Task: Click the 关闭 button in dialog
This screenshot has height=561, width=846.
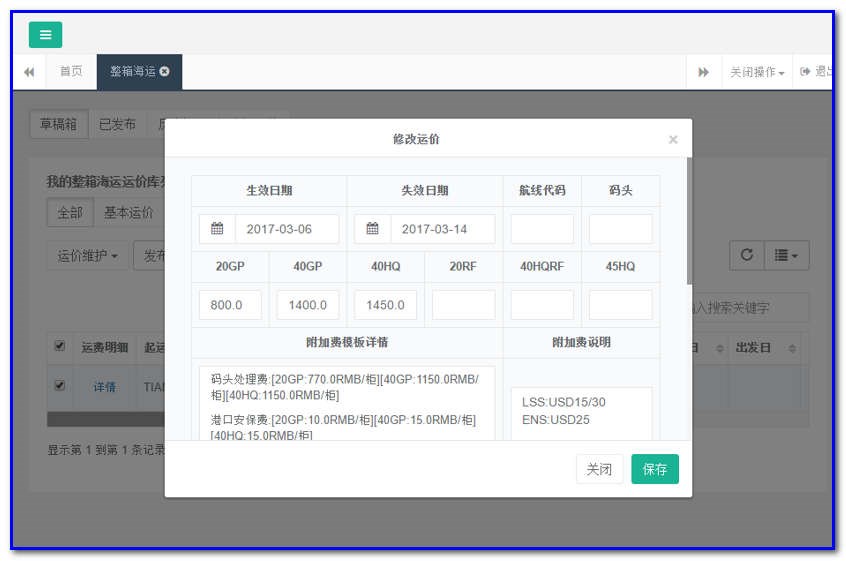Action: point(599,469)
